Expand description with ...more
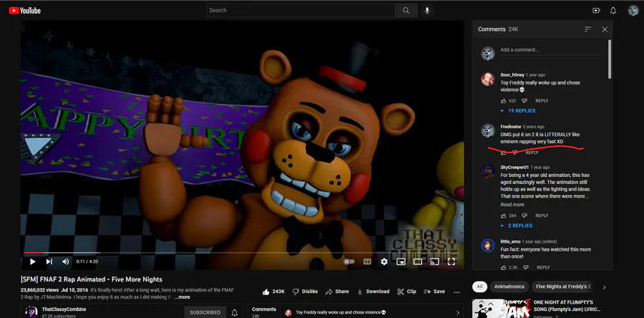 point(182,297)
